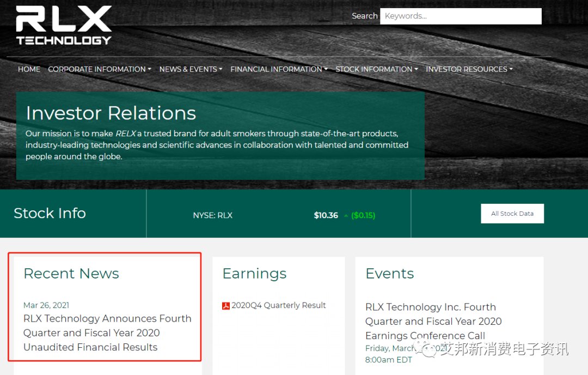Open the PDF icon for 2020Q4 Quarterly Result
This screenshot has width=588, height=375.
[226, 306]
